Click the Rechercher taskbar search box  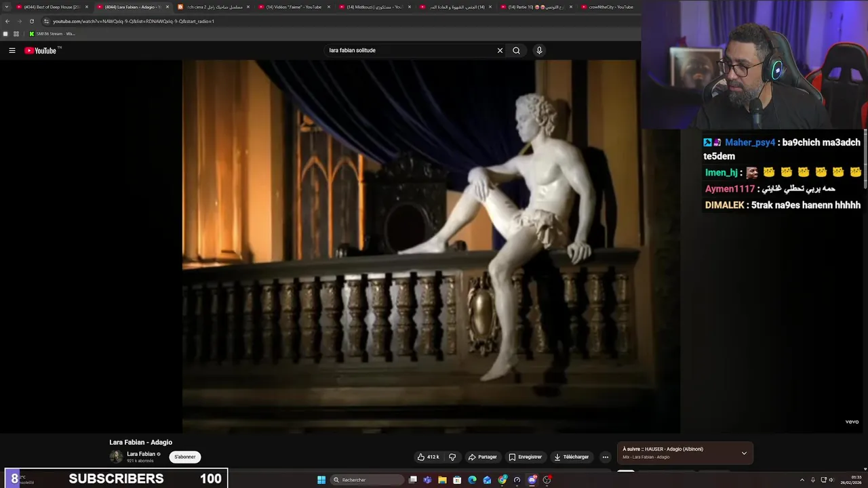(367, 480)
